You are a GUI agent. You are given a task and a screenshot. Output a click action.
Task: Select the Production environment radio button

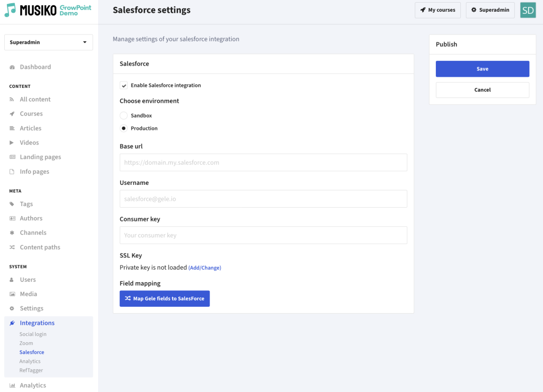[124, 128]
